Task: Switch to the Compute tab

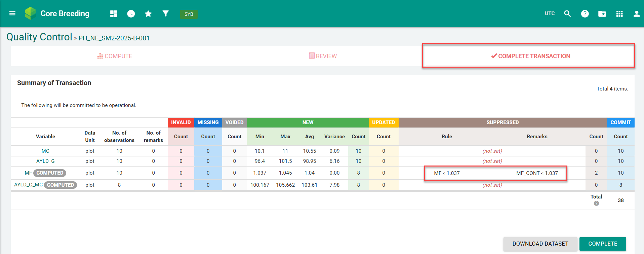Action: coord(115,56)
